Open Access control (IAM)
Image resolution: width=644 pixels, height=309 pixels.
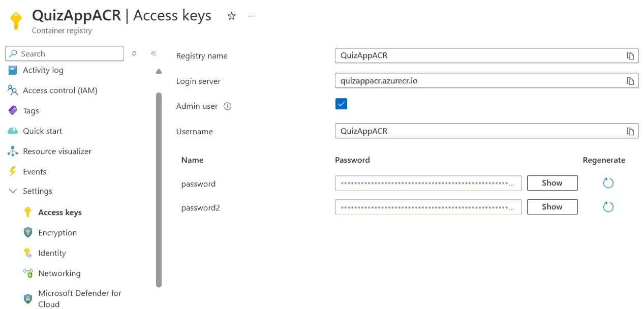[60, 90]
